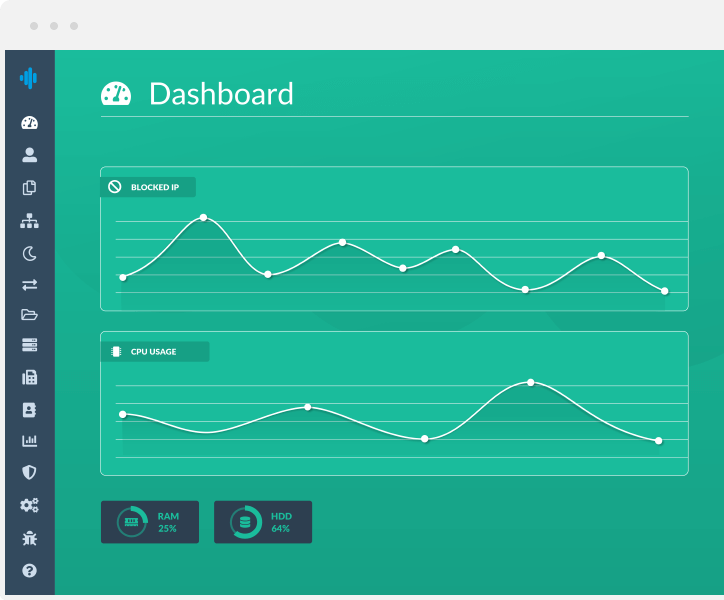
Task: Select the server stack sidebar icon
Action: pos(30,345)
